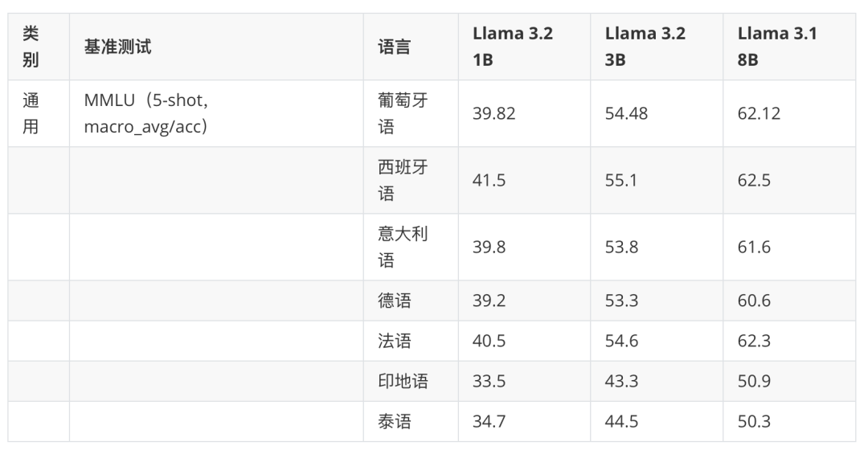
Task: Click the 语言 column header
Action: 394,47
